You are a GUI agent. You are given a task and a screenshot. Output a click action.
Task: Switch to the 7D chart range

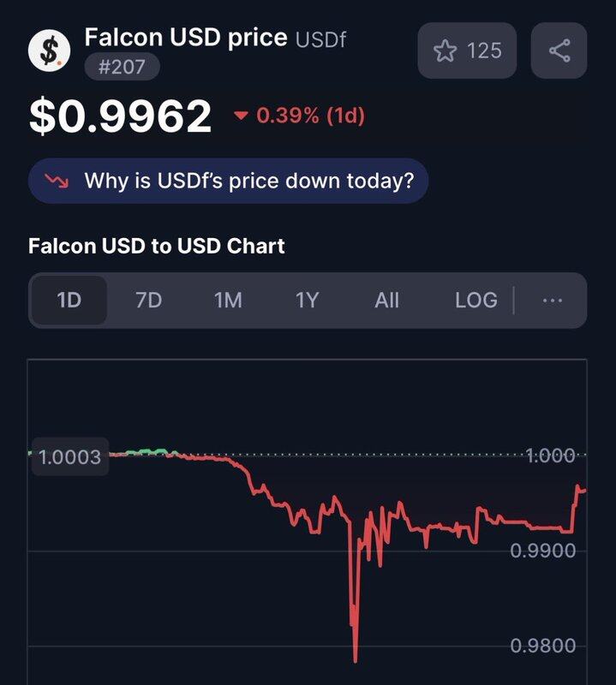[x=148, y=301]
